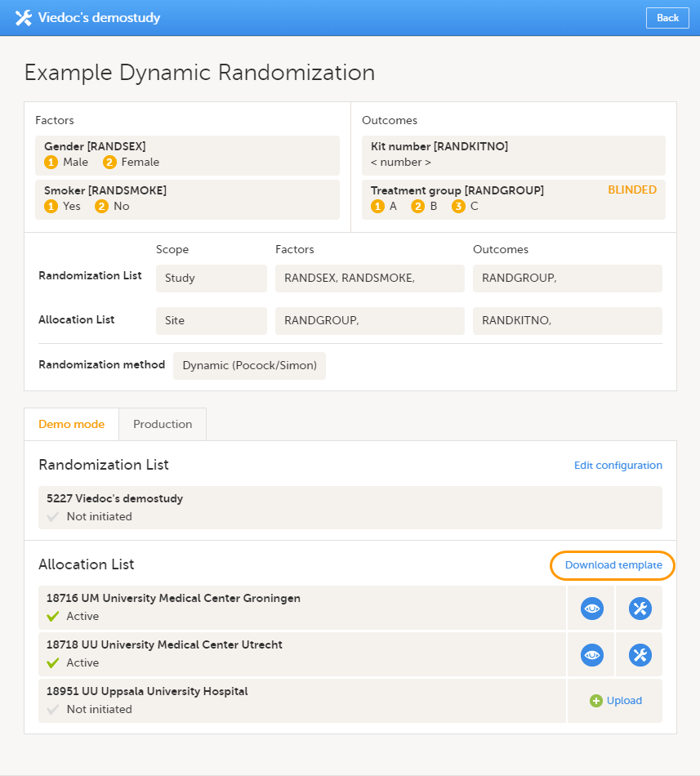Select the Dynamic (Pocock/Simon) randomization method box

[249, 366]
